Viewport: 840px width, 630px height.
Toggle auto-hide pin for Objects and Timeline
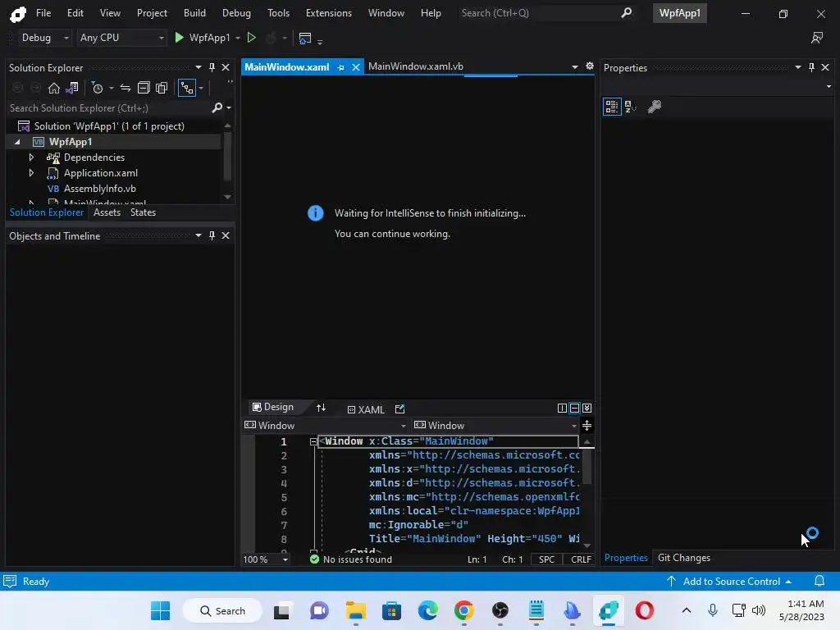click(212, 235)
